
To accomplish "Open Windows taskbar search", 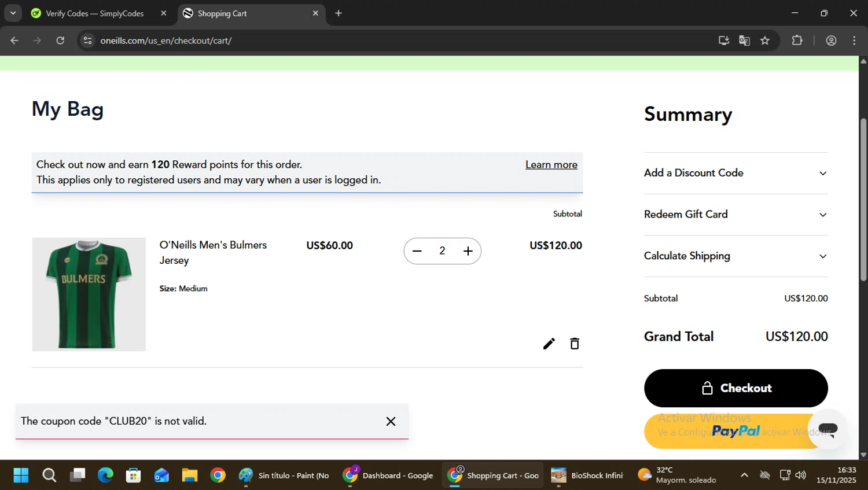I will [49, 476].
